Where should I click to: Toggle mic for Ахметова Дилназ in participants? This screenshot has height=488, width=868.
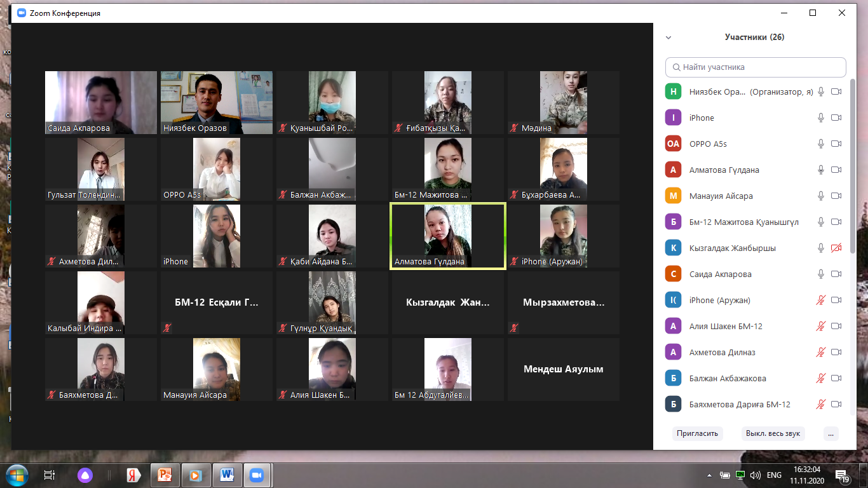point(821,352)
